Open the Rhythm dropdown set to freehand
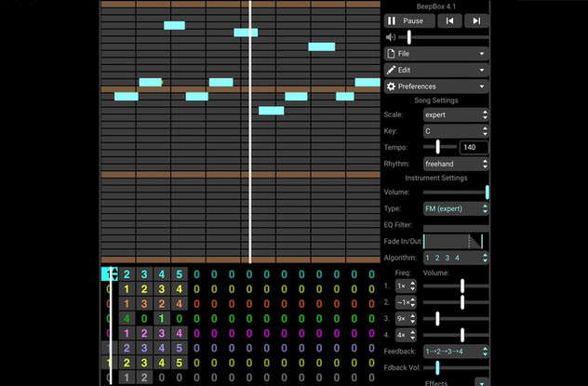Screen dimensions: 588x386 (x=455, y=164)
